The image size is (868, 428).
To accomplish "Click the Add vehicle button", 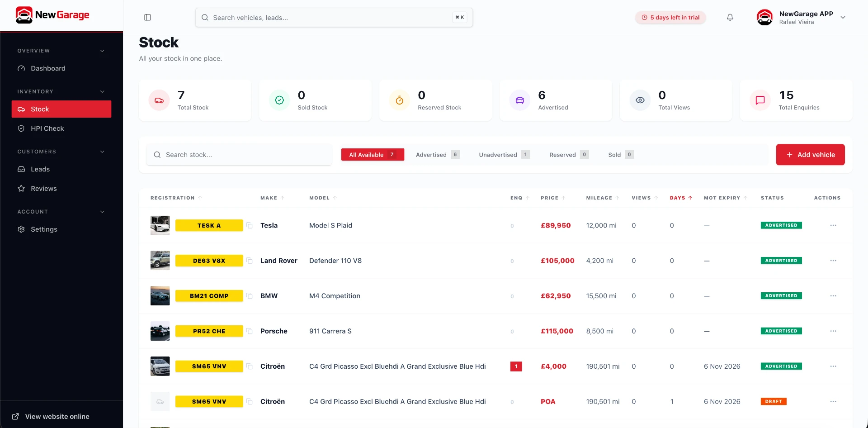I will (x=810, y=155).
